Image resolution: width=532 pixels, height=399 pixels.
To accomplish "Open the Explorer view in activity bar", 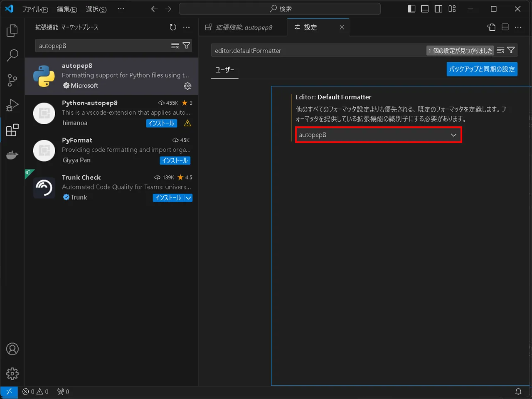I will pyautogui.click(x=12, y=31).
